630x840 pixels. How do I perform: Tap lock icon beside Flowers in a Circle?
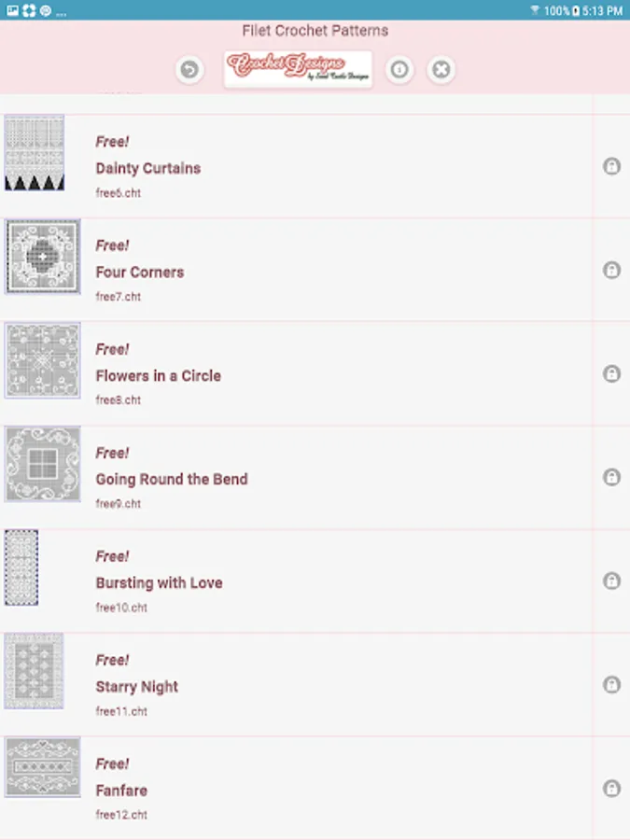click(611, 374)
